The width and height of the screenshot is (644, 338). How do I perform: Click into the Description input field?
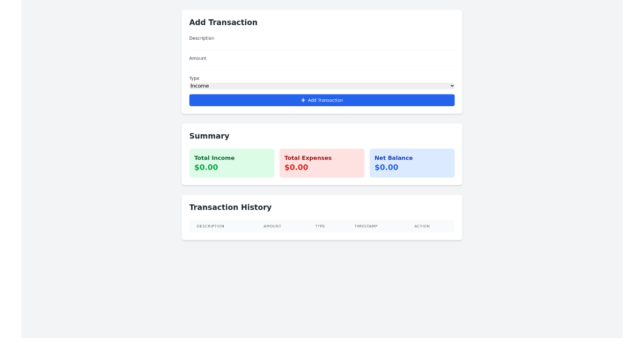pyautogui.click(x=322, y=46)
